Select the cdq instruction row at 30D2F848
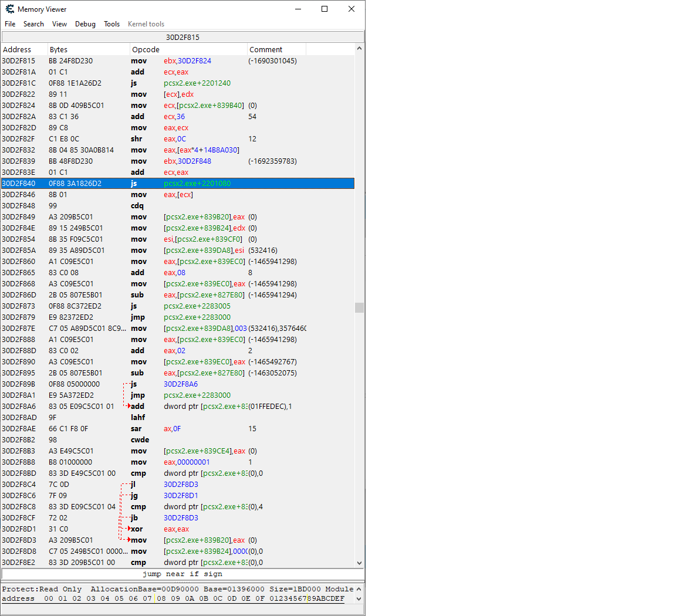This screenshot has height=616, width=676. 176,206
